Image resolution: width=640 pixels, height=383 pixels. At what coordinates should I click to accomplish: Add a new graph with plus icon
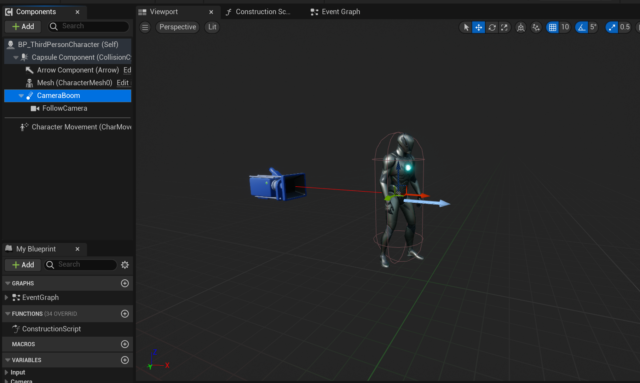(x=125, y=283)
